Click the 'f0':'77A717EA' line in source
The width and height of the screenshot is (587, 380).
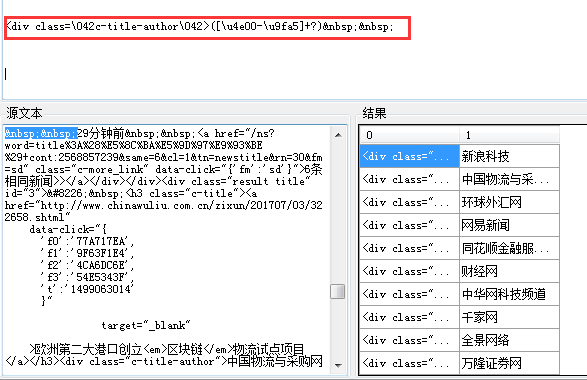click(x=87, y=241)
